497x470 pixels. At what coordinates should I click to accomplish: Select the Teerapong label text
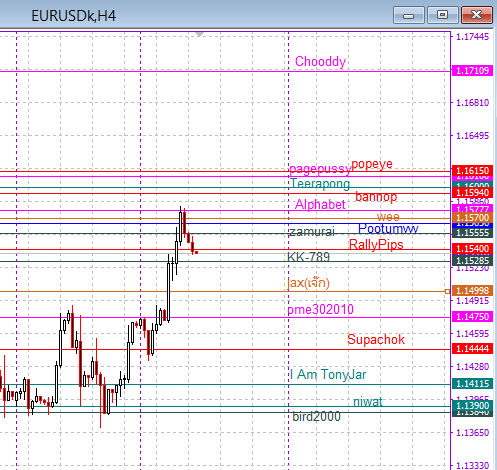320,184
